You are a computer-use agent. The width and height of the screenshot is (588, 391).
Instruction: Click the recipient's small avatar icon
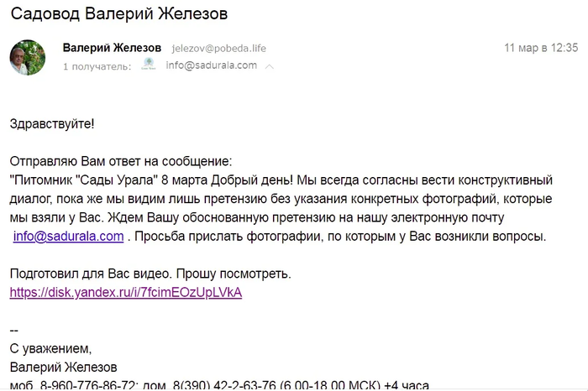[x=149, y=65]
